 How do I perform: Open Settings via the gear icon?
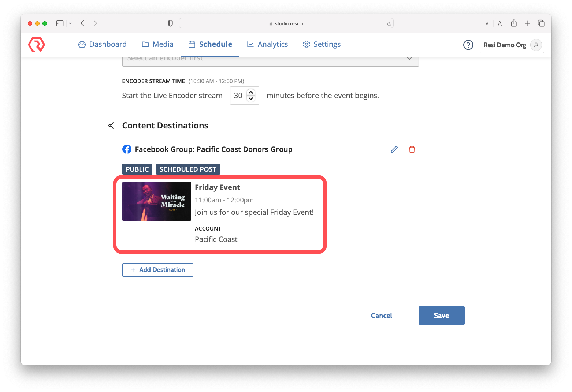(306, 44)
